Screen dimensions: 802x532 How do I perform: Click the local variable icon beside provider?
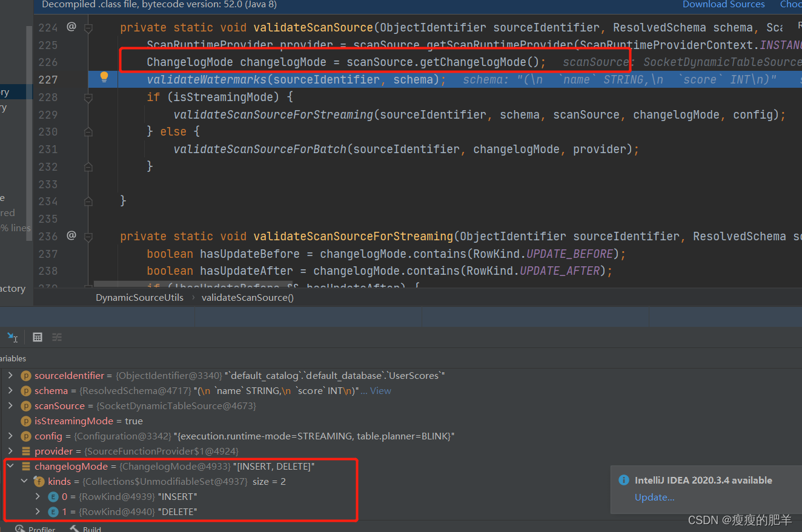[x=26, y=452]
